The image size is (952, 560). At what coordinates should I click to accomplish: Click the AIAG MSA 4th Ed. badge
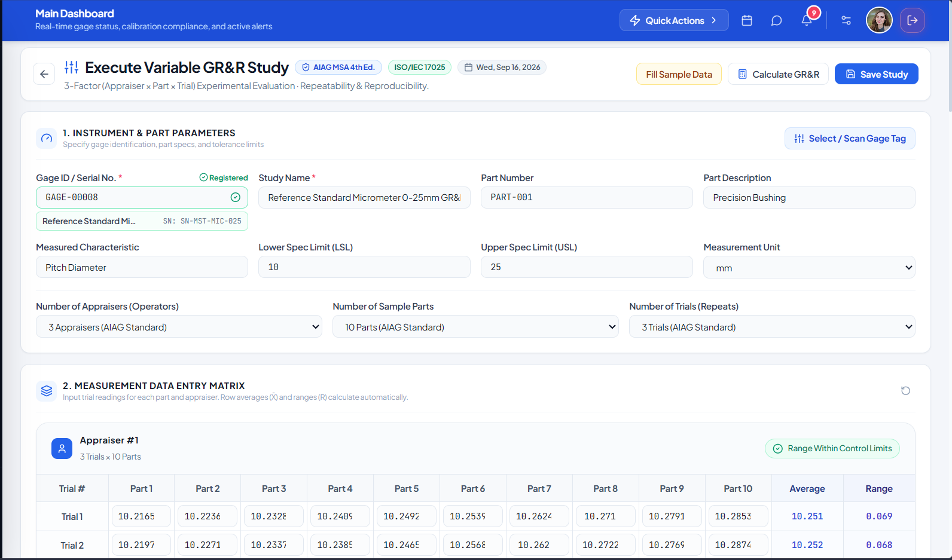(x=338, y=68)
